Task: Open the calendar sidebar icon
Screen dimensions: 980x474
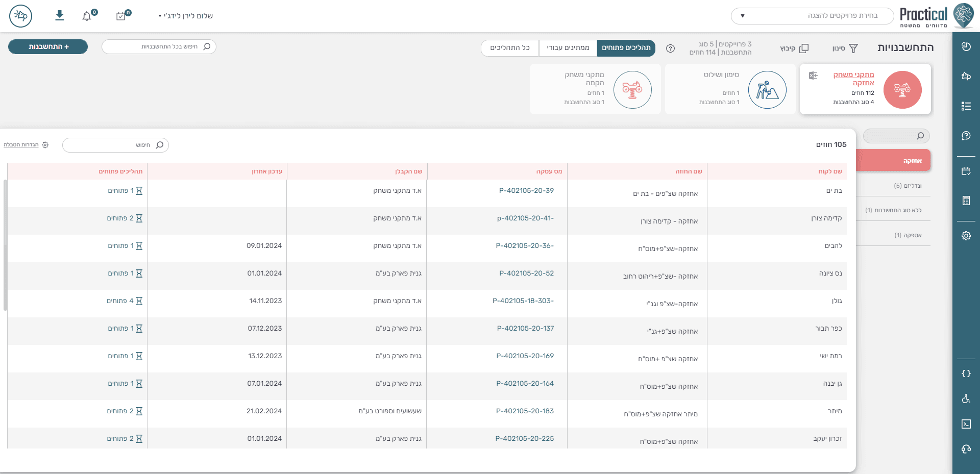Action: click(x=966, y=171)
